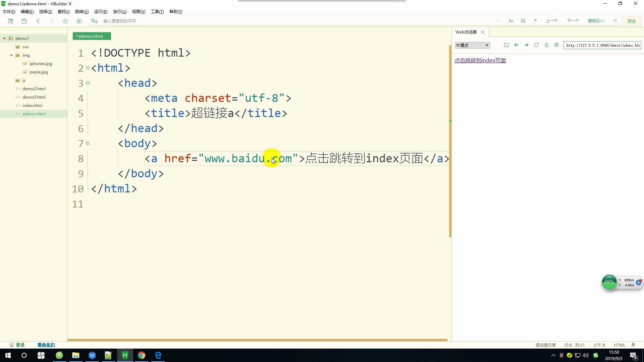The height and width of the screenshot is (362, 644).
Task: Switch to the *ademo.html editor tab
Action: pos(92,36)
